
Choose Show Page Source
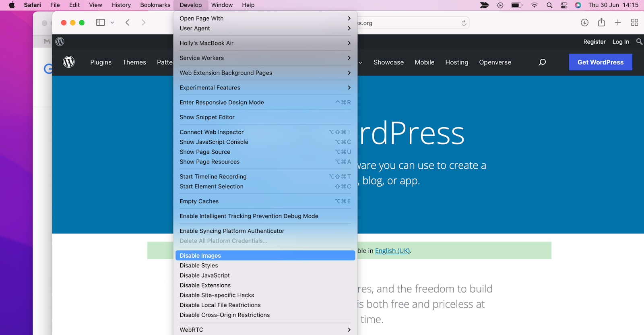(265, 152)
